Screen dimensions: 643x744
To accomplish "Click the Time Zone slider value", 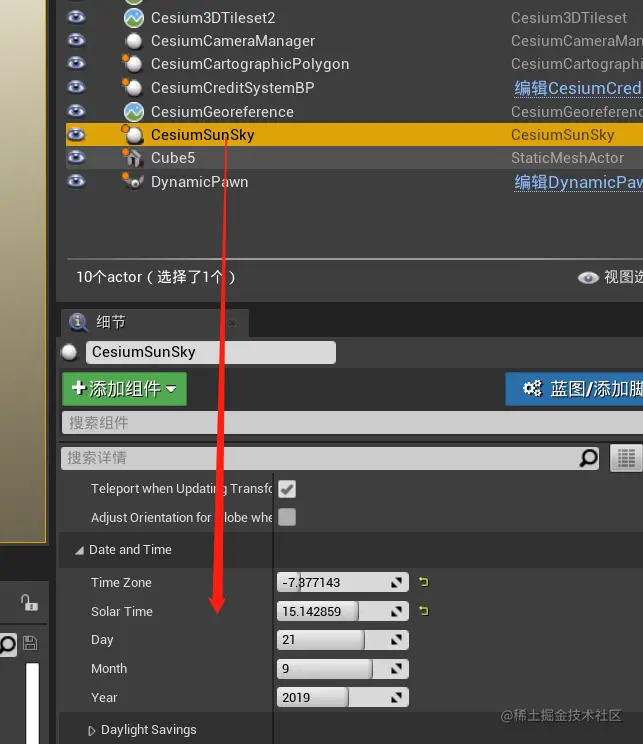I will tap(343, 583).
